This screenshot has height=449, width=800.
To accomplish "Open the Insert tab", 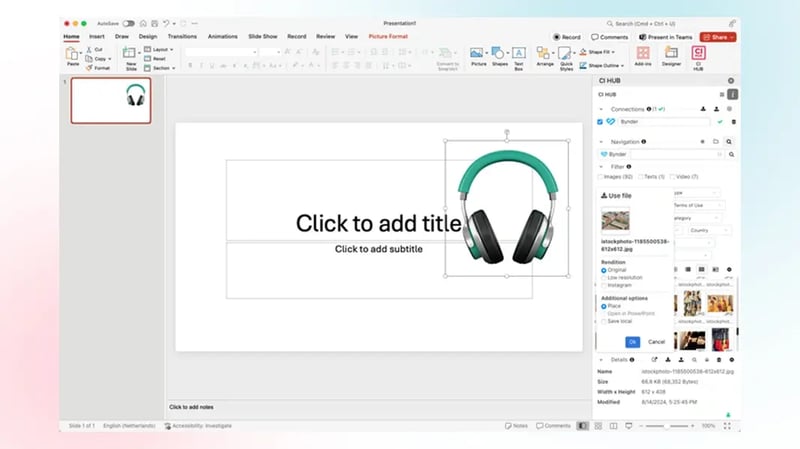I will click(97, 37).
